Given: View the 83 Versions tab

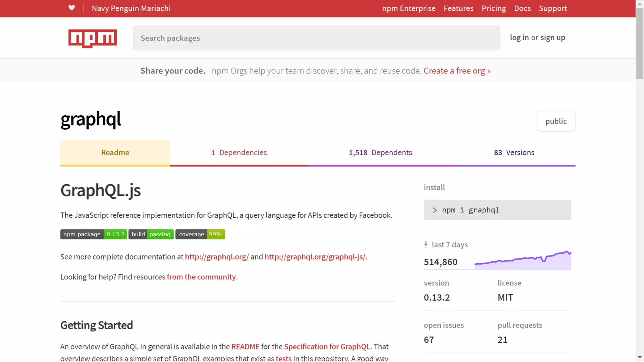Looking at the screenshot, I should point(514,153).
